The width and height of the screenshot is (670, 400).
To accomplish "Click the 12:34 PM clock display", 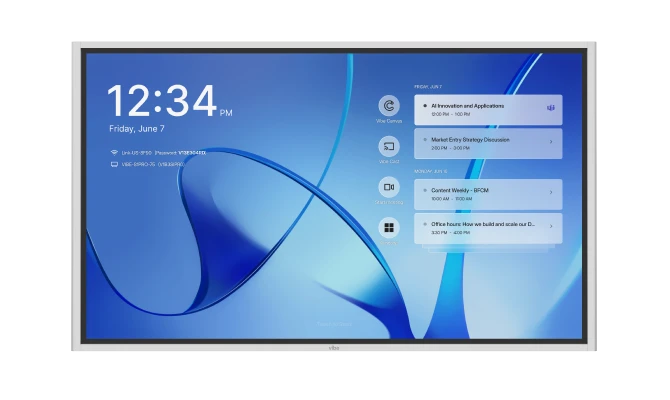I will (165, 102).
